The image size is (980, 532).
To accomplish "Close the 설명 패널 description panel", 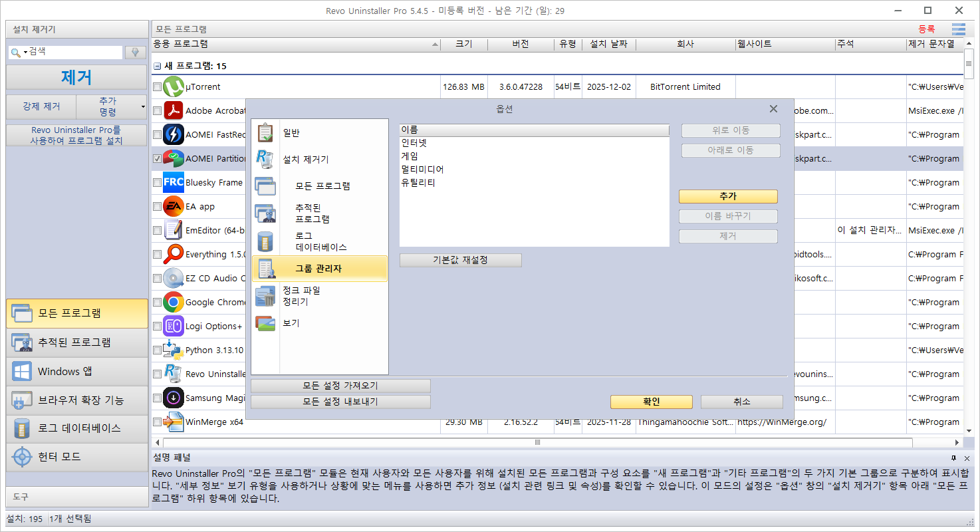I will tap(967, 458).
